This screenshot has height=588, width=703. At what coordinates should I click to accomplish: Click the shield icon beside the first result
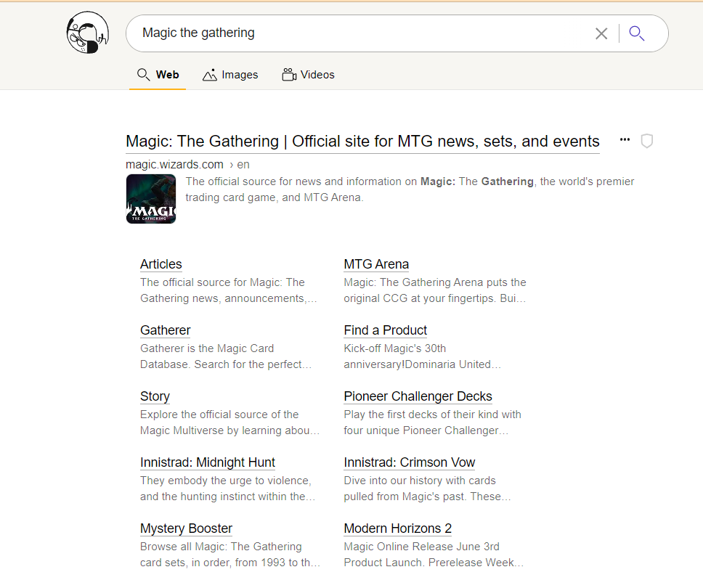pyautogui.click(x=647, y=141)
